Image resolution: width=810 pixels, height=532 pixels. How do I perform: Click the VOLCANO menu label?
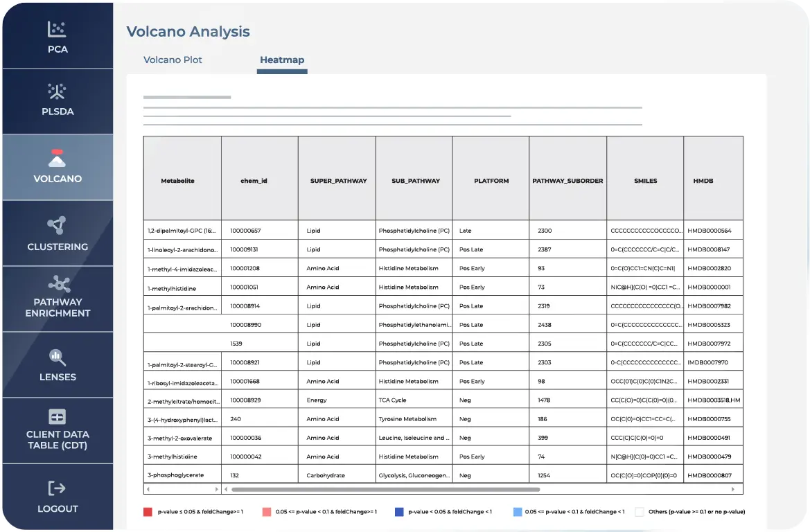click(58, 179)
